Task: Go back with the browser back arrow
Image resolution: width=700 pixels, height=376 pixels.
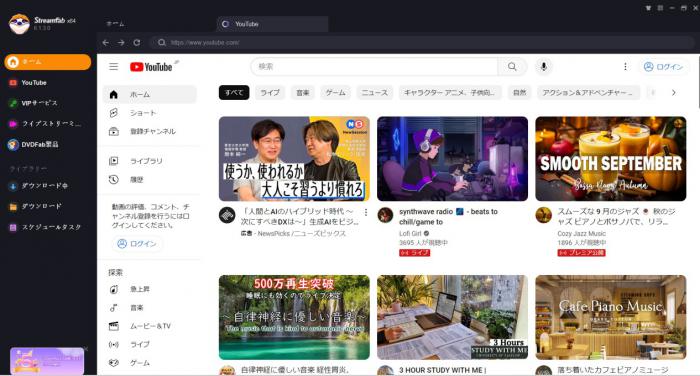Action: (x=105, y=42)
